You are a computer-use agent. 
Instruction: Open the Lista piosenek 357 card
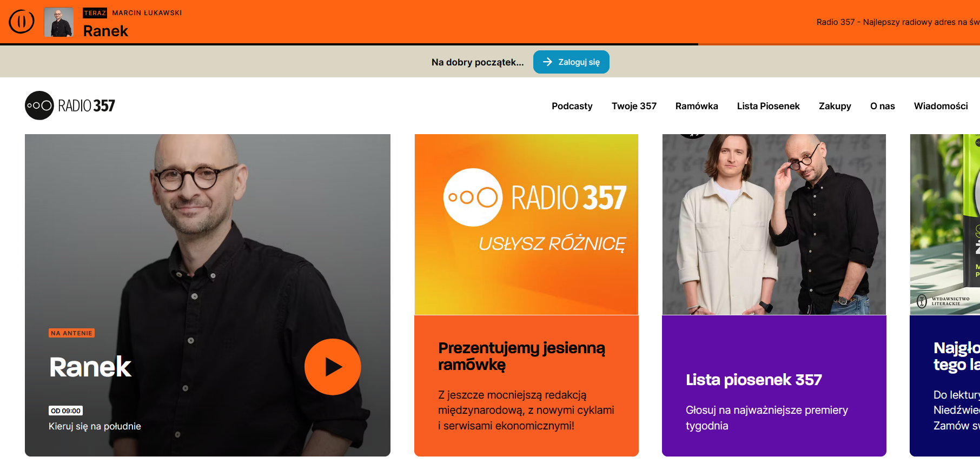click(x=753, y=380)
